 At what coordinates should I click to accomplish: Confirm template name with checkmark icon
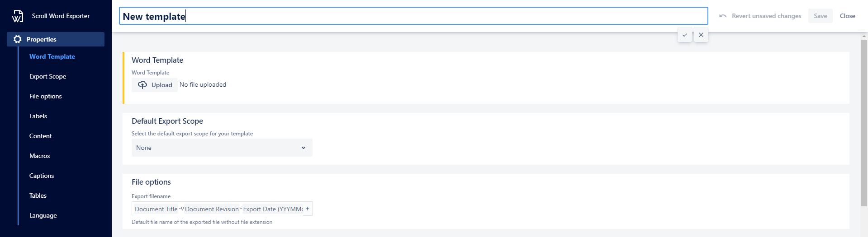pos(685,35)
